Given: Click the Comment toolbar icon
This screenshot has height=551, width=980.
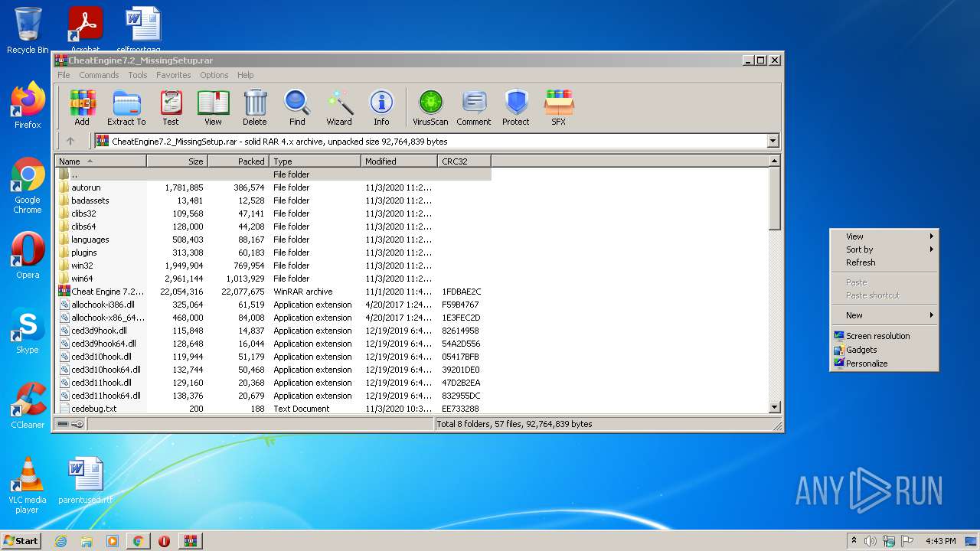Looking at the screenshot, I should (x=474, y=107).
